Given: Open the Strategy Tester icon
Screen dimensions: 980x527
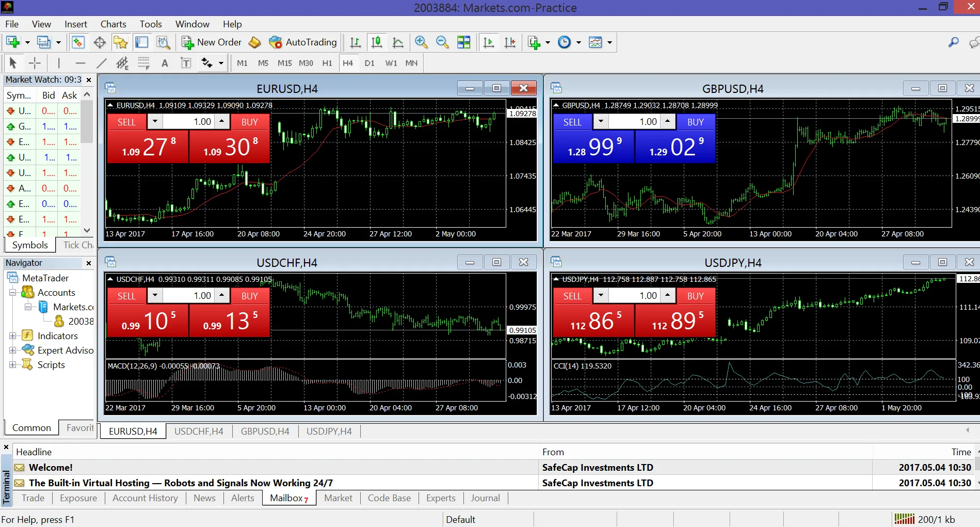Looking at the screenshot, I should [163, 42].
